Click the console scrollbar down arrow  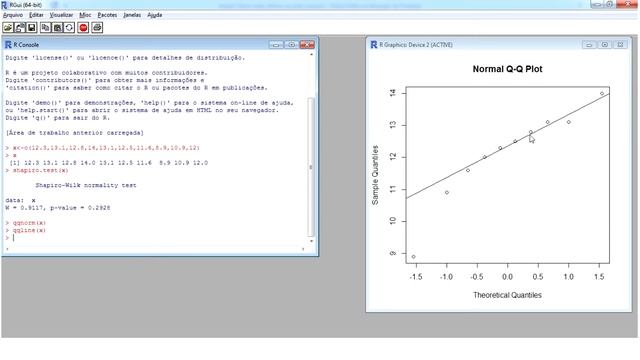[311, 241]
